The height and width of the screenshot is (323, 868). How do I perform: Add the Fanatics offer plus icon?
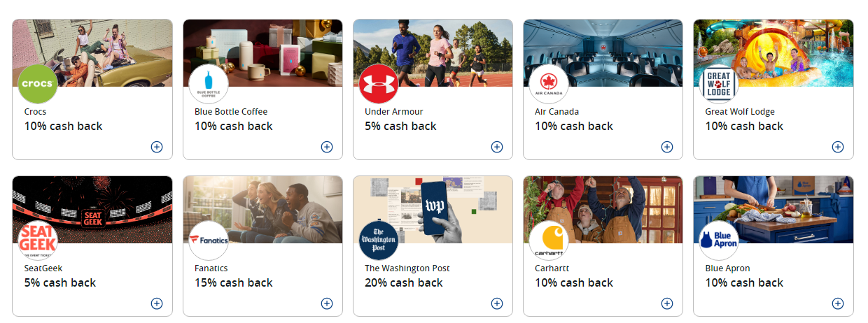[x=327, y=303]
